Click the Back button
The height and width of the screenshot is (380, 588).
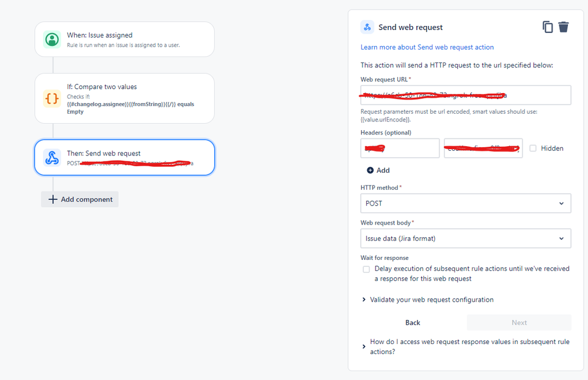(413, 322)
